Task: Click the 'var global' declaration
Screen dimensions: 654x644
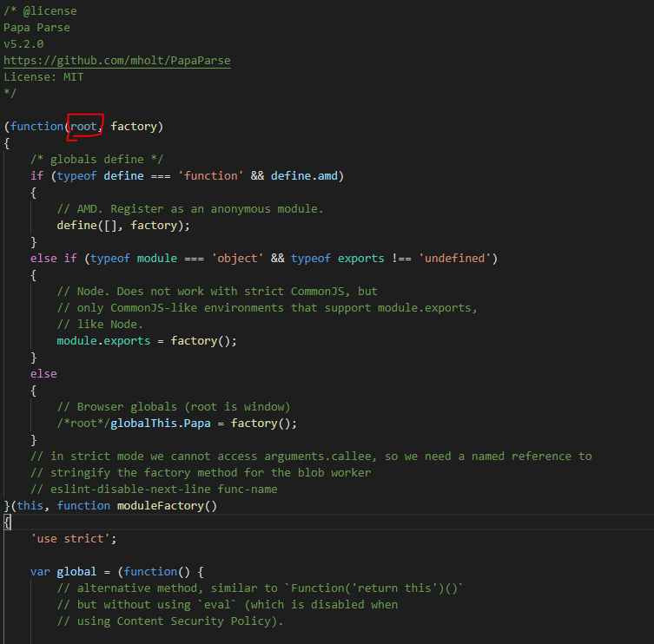Action: 63,572
